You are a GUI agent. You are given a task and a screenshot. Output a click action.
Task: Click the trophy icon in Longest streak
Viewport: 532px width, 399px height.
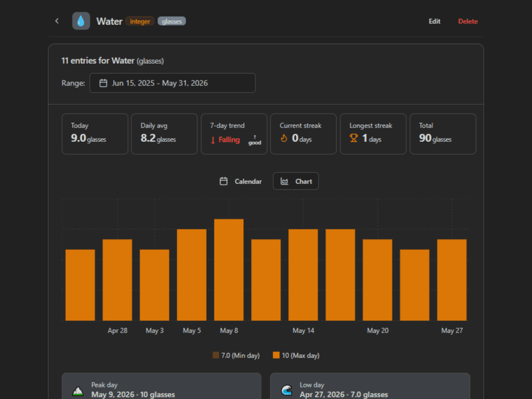tap(354, 138)
